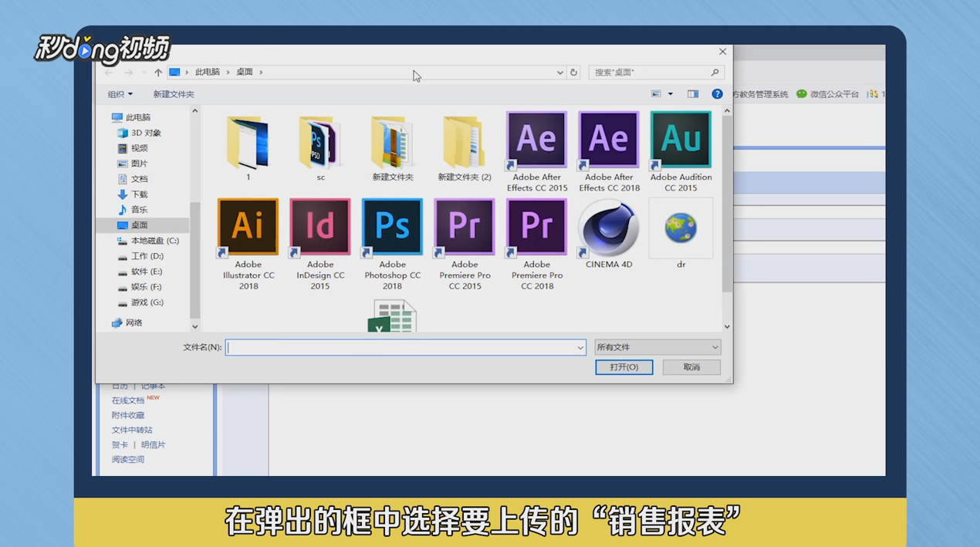Open the view options dropdown arrow
This screenshot has height=547, width=980.
(x=670, y=94)
